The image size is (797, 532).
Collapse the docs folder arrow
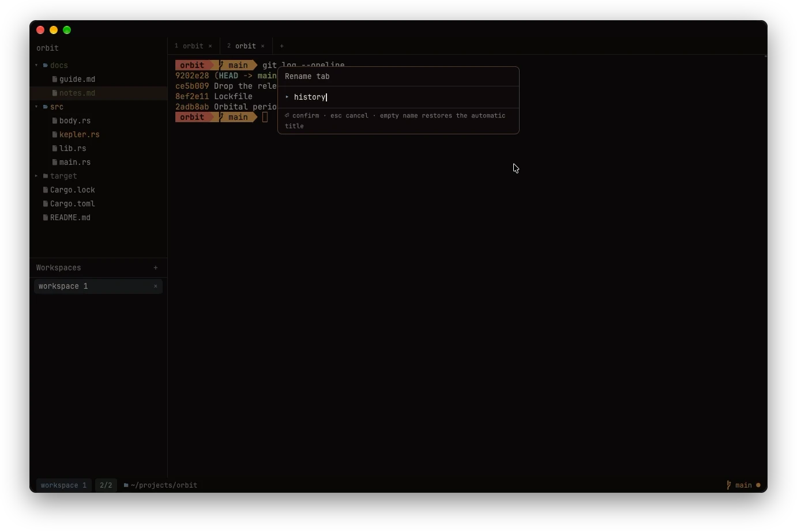(x=36, y=65)
